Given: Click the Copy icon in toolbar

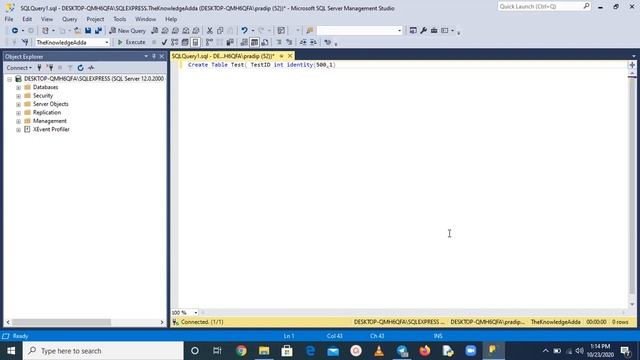Looking at the screenshot, I should 220,31.
